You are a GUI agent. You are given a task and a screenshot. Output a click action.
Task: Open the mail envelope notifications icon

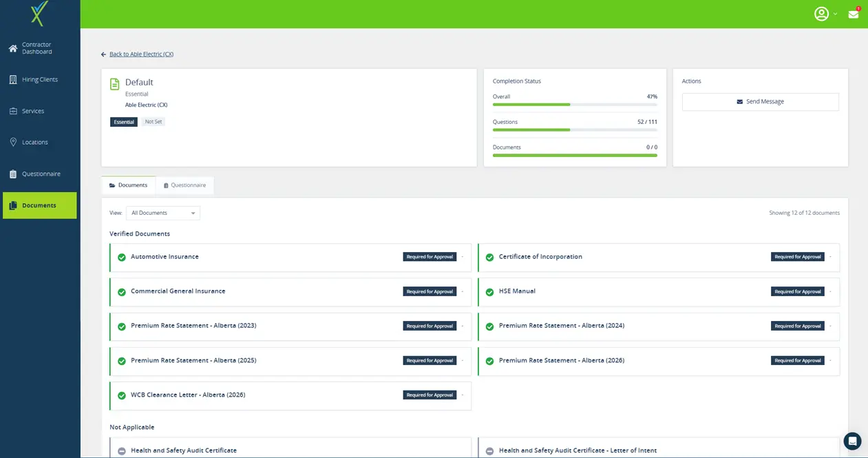[854, 14]
